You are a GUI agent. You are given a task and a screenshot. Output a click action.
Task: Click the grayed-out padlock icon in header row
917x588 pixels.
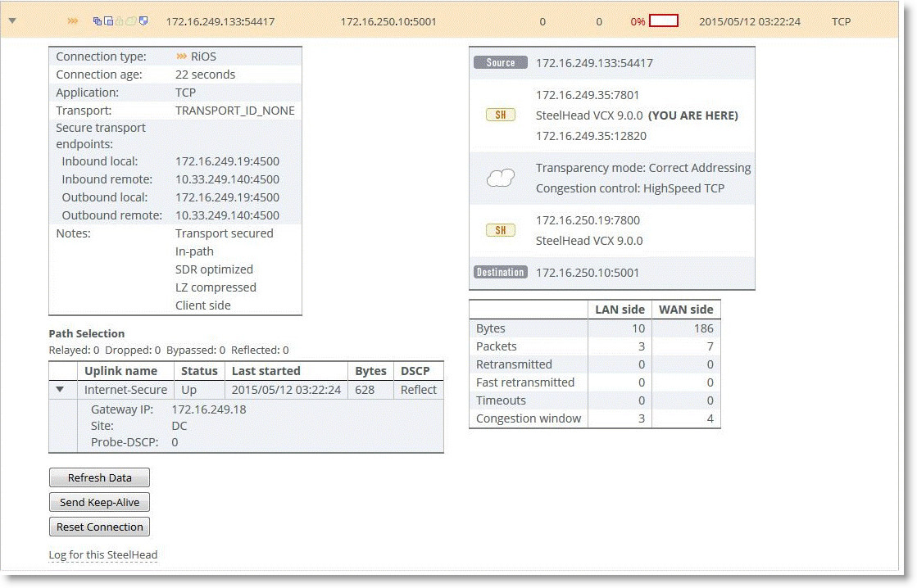click(120, 21)
